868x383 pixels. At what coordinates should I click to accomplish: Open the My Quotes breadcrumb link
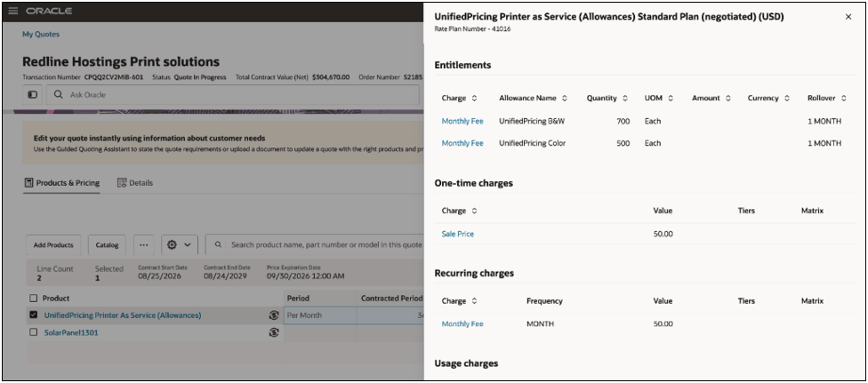[41, 35]
